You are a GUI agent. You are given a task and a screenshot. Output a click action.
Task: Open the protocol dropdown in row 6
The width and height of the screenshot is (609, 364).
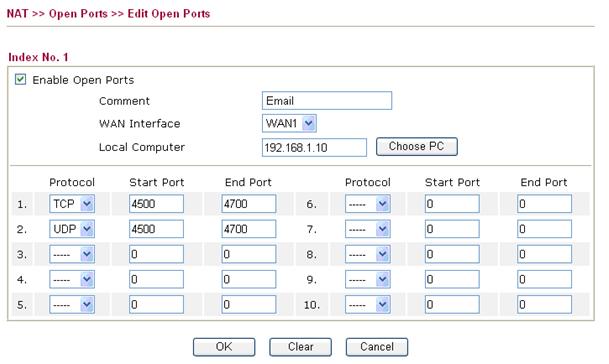368,204
